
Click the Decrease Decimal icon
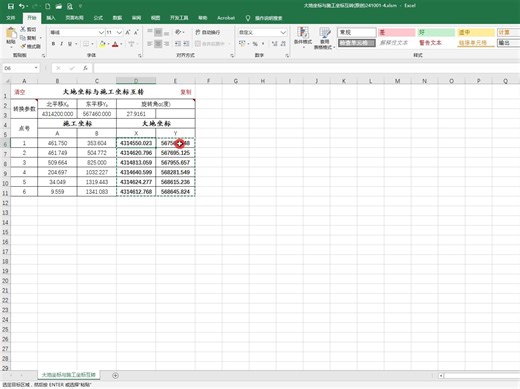pyautogui.click(x=283, y=44)
